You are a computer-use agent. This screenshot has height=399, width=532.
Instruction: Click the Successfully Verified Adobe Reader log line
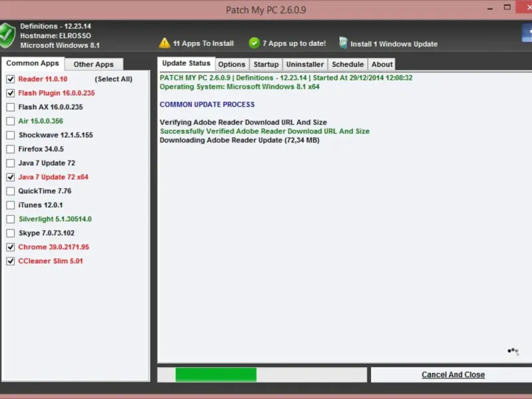coord(265,131)
